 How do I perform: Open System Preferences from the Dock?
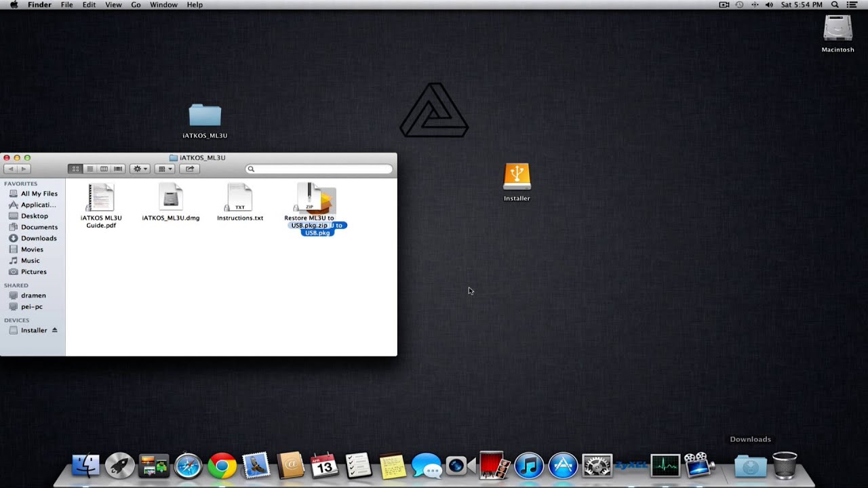click(x=597, y=466)
